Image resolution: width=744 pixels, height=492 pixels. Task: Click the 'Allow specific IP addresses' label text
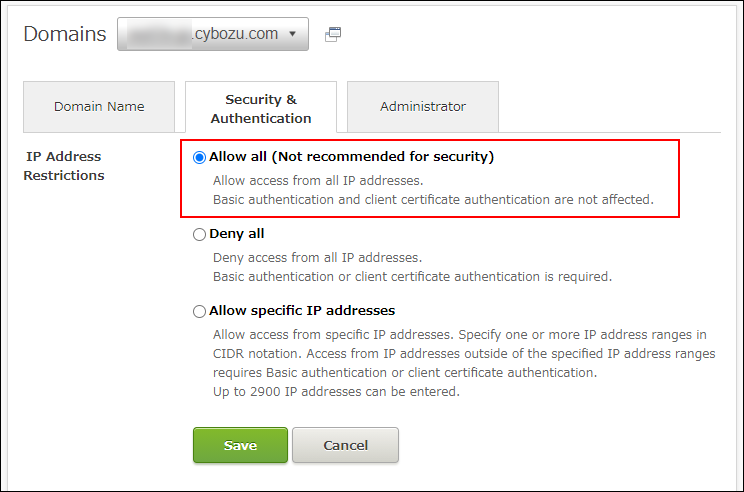click(x=302, y=311)
